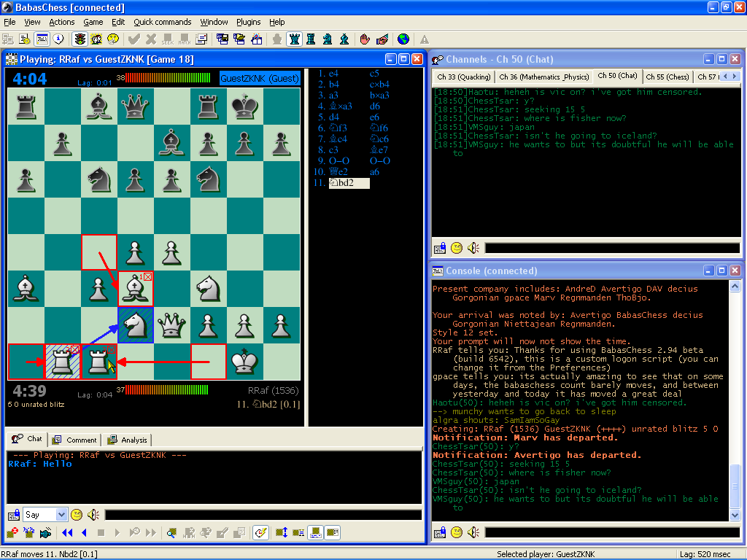This screenshot has width=747, height=560.
Task: Click the black queen on the board
Action: coord(136,106)
